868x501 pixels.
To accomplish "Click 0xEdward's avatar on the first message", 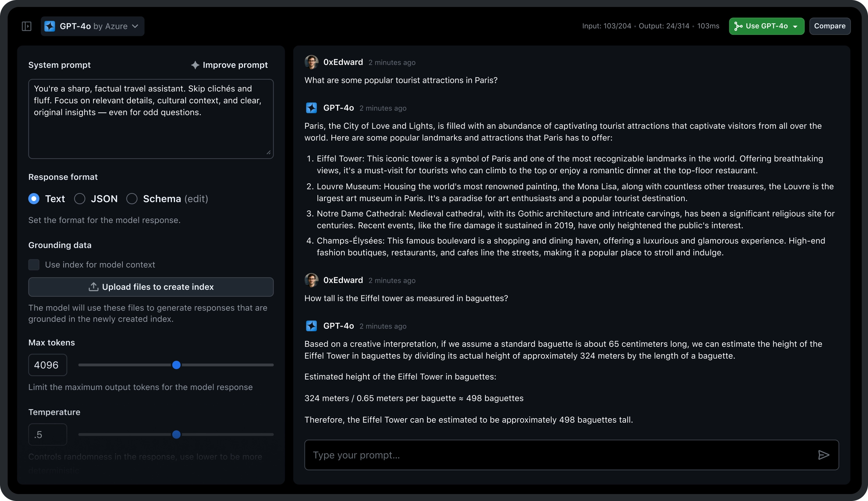I will click(311, 62).
